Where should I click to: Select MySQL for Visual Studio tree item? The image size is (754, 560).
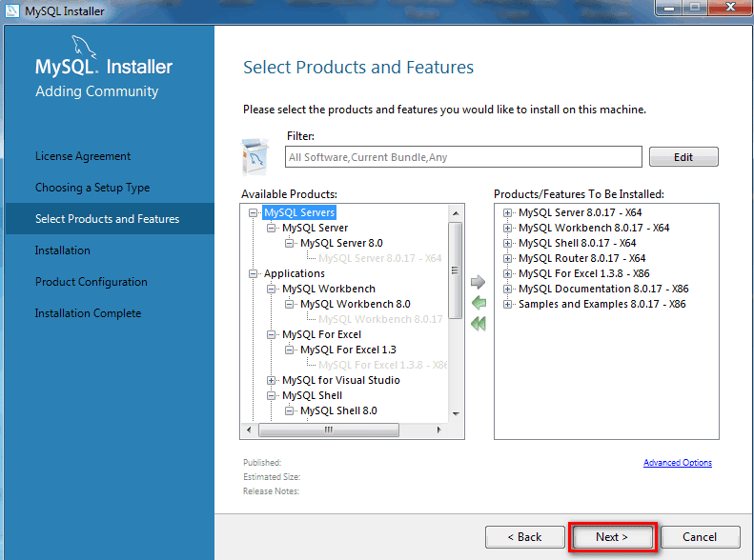pyautogui.click(x=341, y=380)
